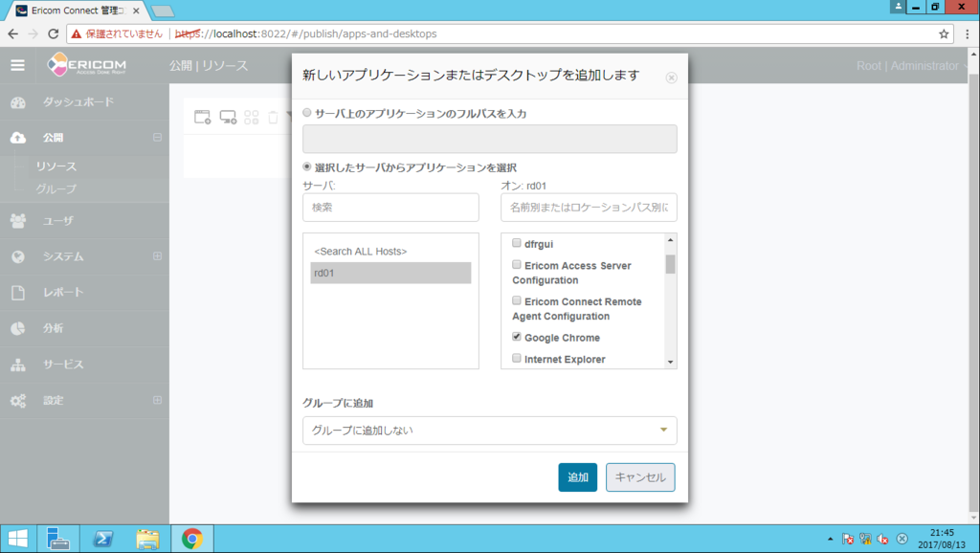The width and height of the screenshot is (980, 553).
Task: Go back in Chrome browser
Action: tap(13, 33)
